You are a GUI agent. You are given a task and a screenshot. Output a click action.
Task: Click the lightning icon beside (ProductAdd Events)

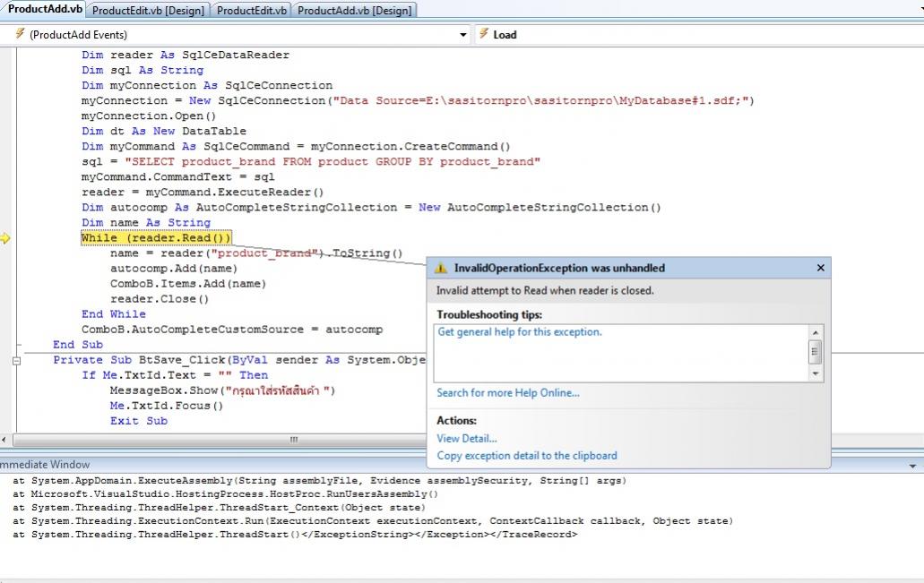click(x=19, y=35)
